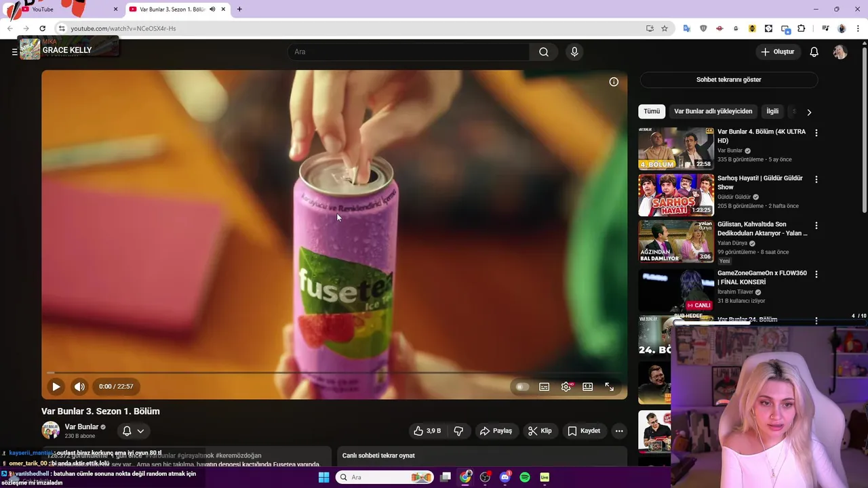868x488 pixels.
Task: Open Spotify from the taskbar
Action: (x=525, y=477)
